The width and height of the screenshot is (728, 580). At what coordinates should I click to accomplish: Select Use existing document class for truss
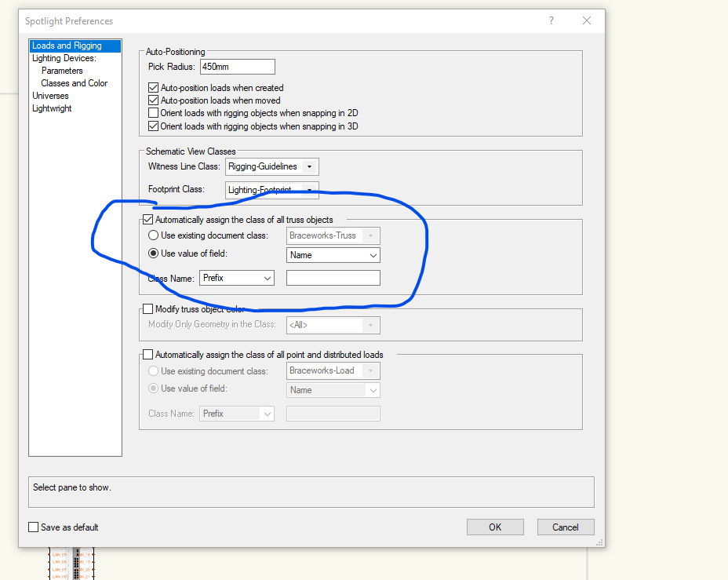(x=154, y=235)
